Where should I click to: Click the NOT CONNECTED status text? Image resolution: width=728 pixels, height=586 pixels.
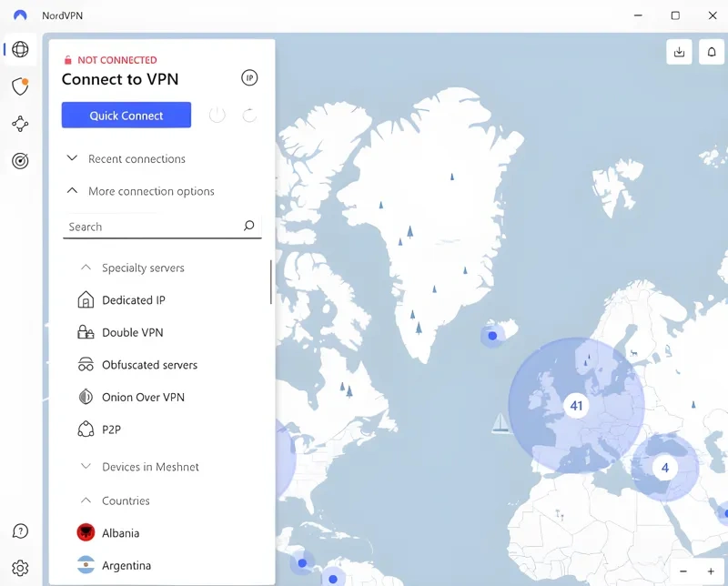coord(117,60)
